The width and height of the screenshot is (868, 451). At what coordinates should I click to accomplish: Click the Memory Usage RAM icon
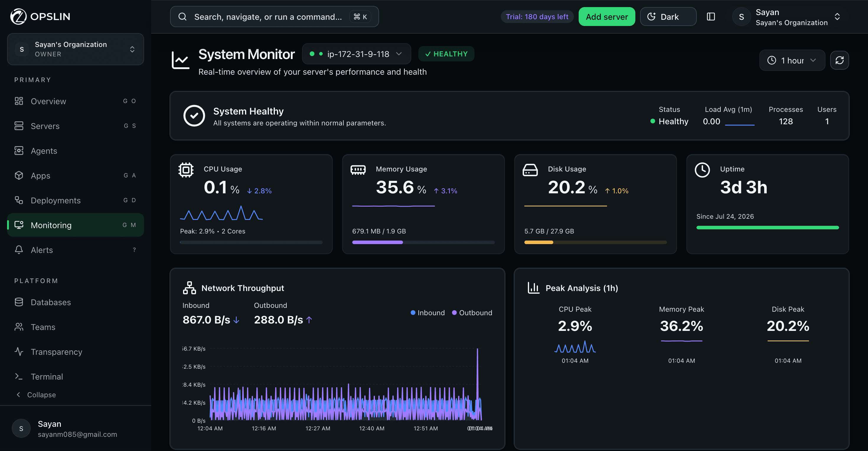tap(358, 170)
